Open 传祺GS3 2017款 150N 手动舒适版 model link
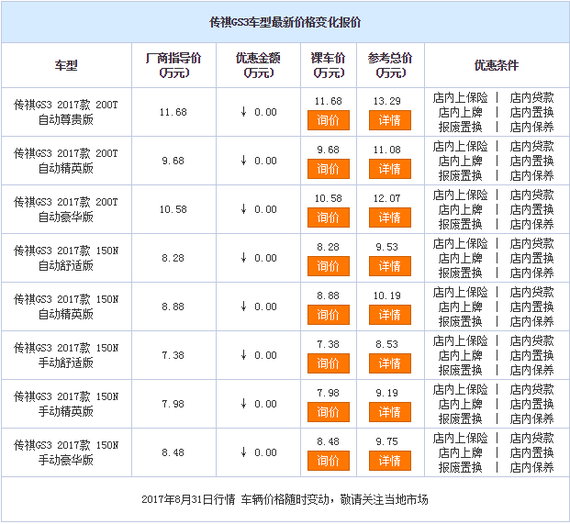Viewport: 570px width, 524px height. click(x=66, y=355)
